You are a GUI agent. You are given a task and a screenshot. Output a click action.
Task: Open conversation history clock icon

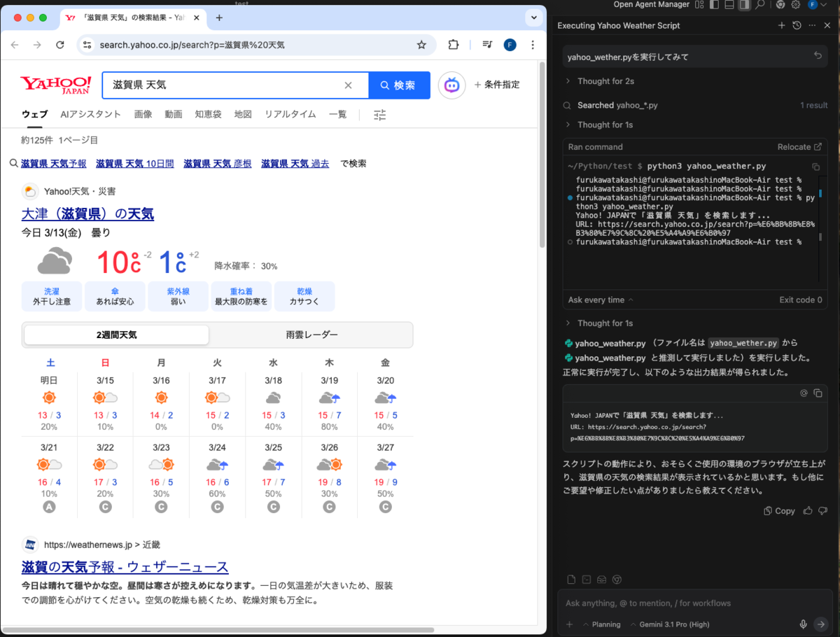[797, 25]
